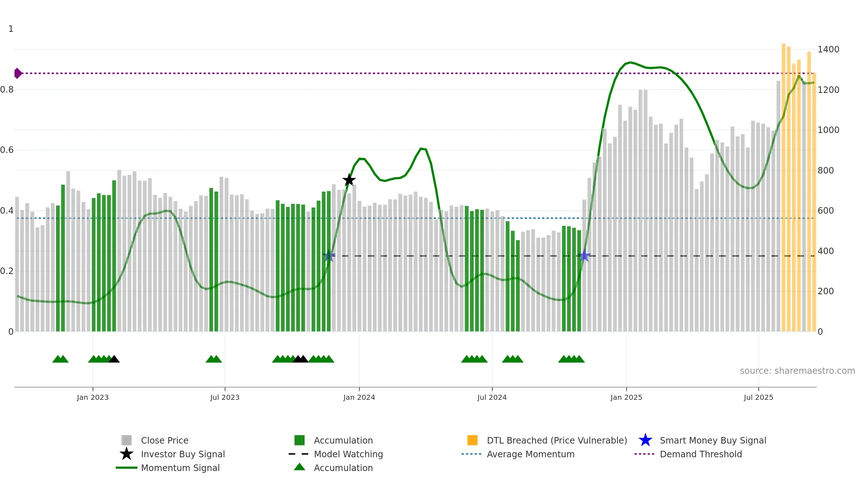Viewport: 868px width, 488px height.
Task: Click the green triangle Accumulation legend icon
Action: coord(299,467)
